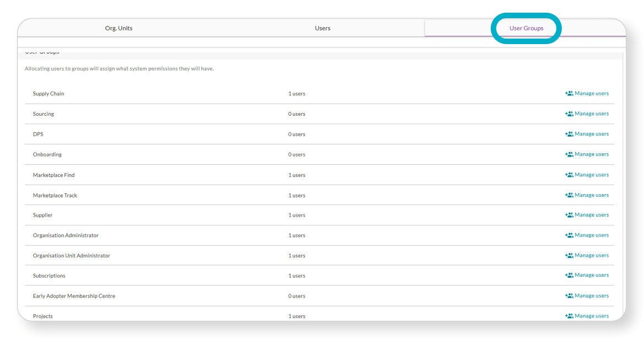
Task: Click the add-users icon in Sourcing row
Action: click(x=569, y=114)
